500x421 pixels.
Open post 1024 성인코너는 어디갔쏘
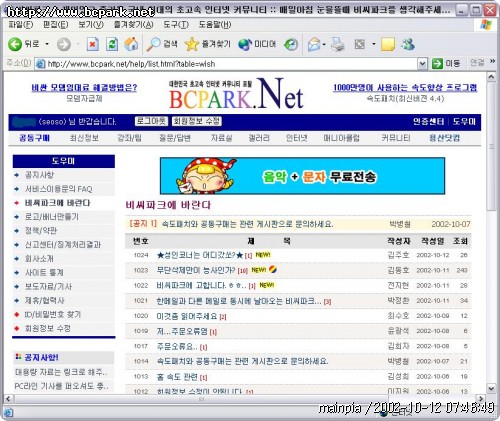200,255
